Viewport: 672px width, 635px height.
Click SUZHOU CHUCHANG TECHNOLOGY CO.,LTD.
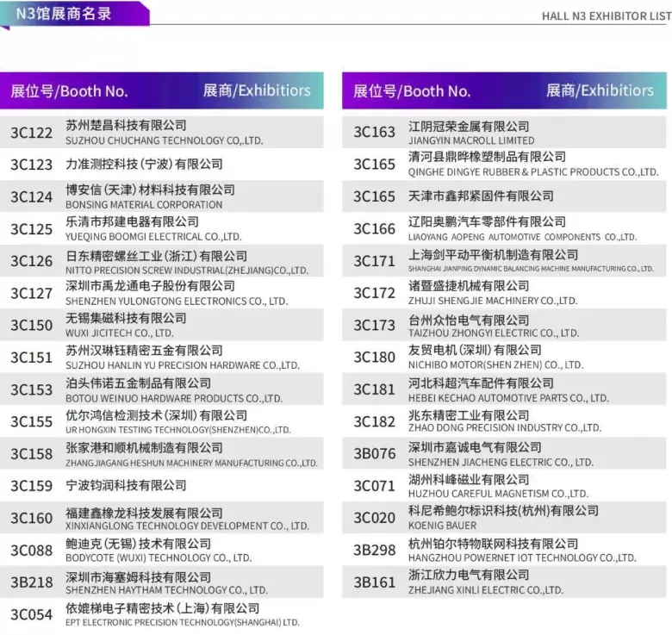point(165,140)
